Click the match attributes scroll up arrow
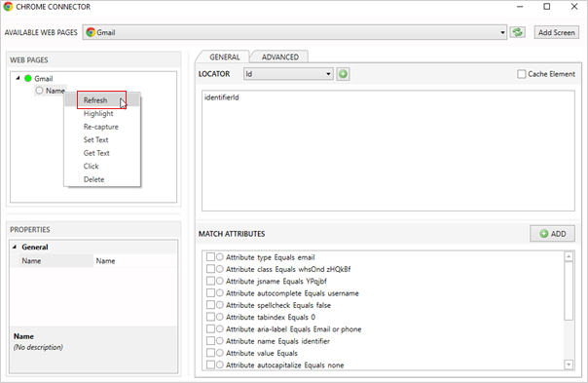 pos(569,256)
